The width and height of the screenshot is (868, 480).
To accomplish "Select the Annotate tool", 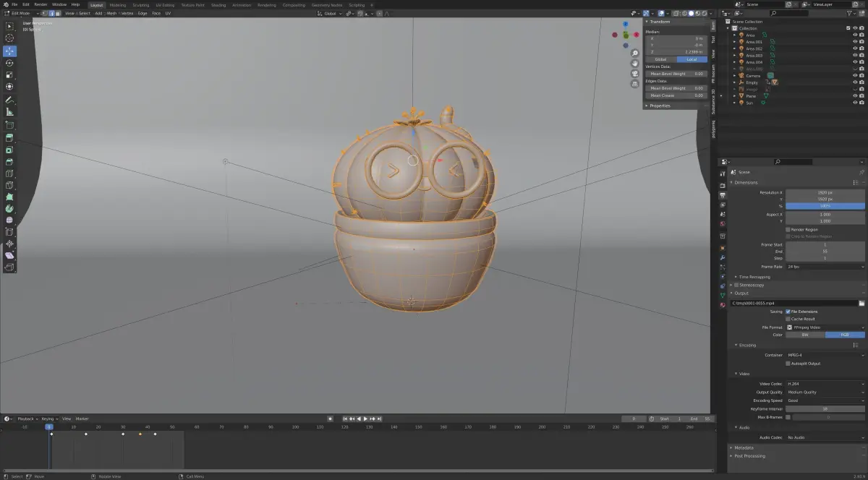I will [9, 100].
